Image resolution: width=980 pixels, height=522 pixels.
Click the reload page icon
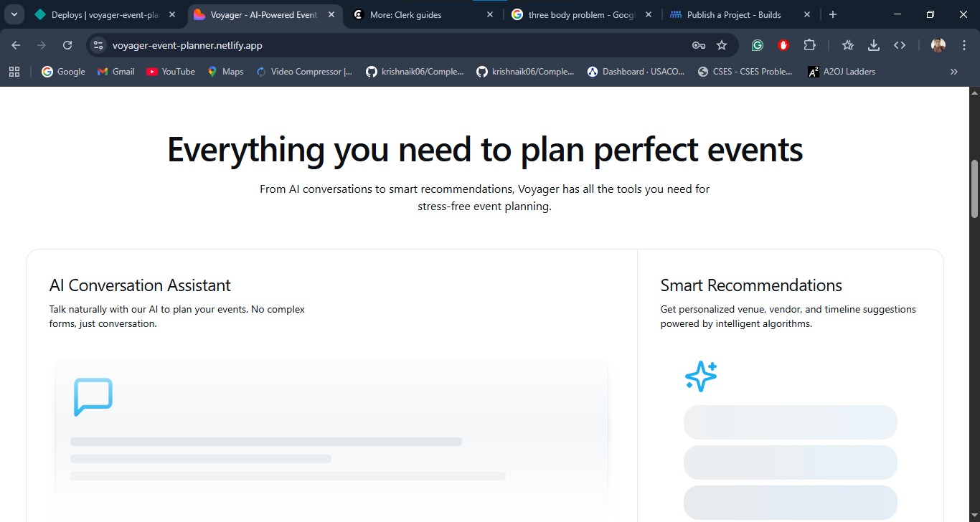coord(67,45)
